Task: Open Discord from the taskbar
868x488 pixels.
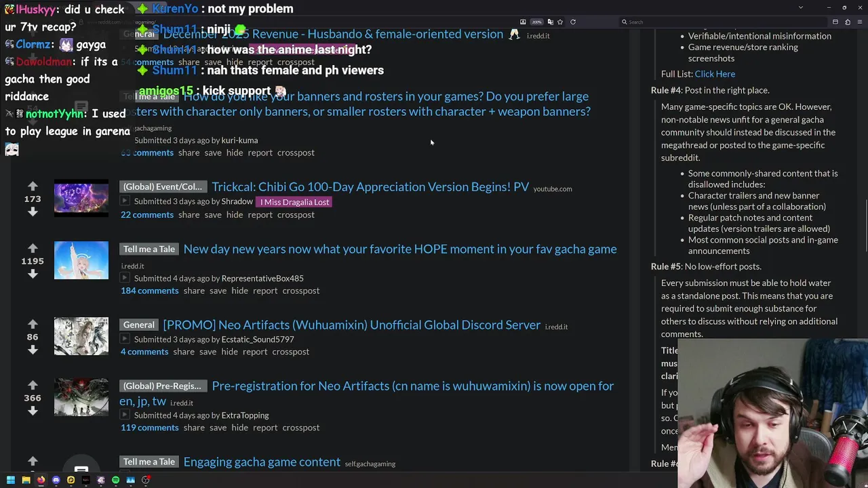Action: pos(56,480)
